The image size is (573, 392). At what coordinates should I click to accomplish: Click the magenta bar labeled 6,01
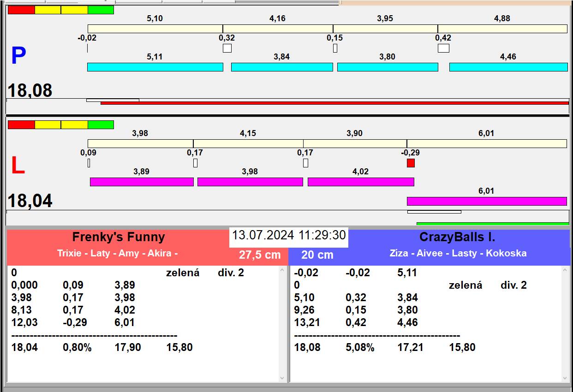click(487, 201)
